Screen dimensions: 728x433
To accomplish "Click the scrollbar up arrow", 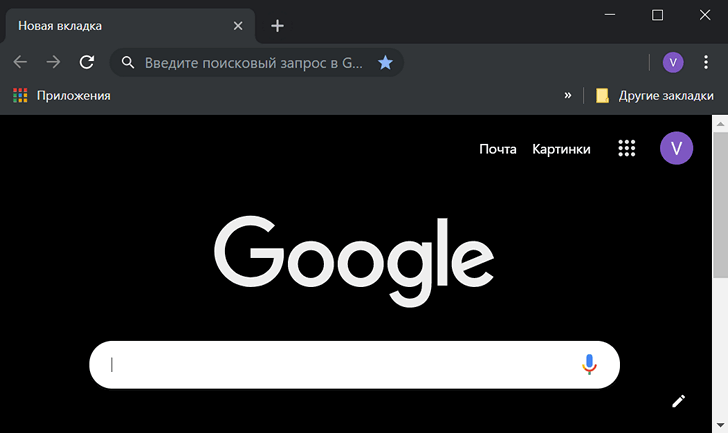I will [720, 123].
